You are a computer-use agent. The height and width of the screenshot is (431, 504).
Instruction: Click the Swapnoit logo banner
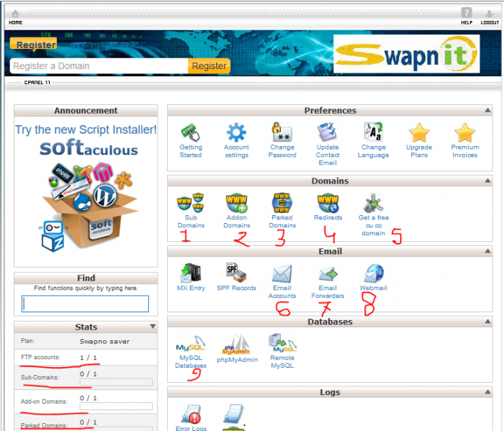click(x=407, y=54)
